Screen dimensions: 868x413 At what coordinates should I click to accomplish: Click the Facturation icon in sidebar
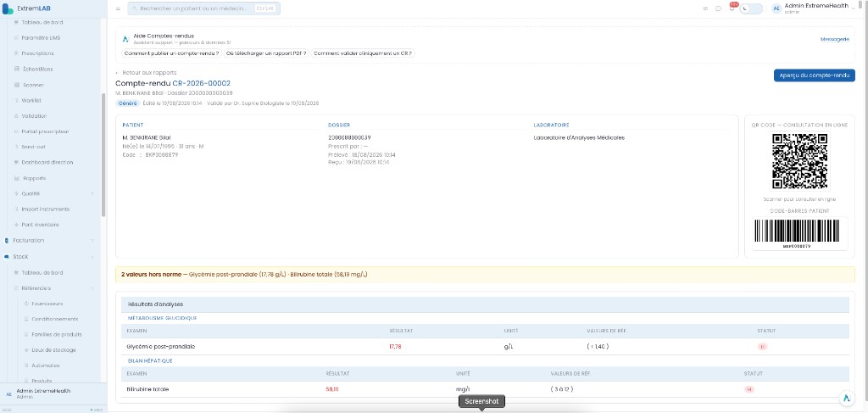(7, 240)
